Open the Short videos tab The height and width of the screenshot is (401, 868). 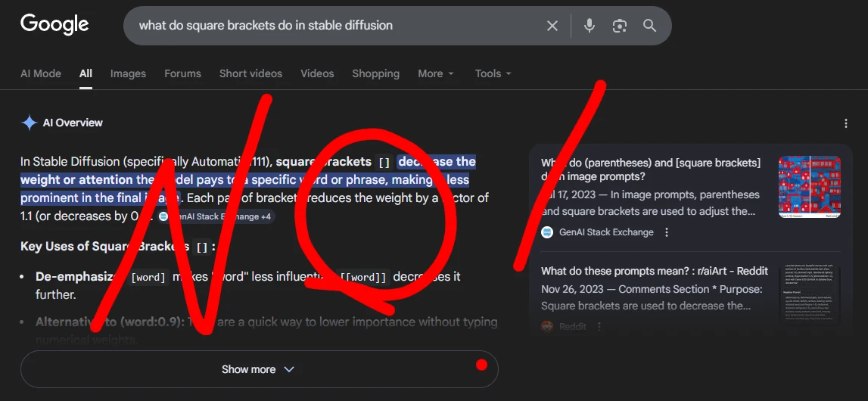[x=250, y=73]
